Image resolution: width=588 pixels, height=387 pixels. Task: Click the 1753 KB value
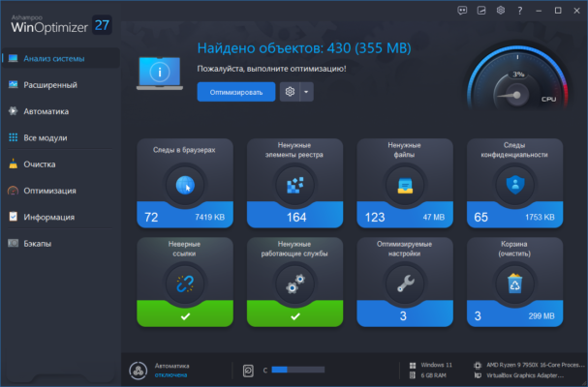point(540,218)
